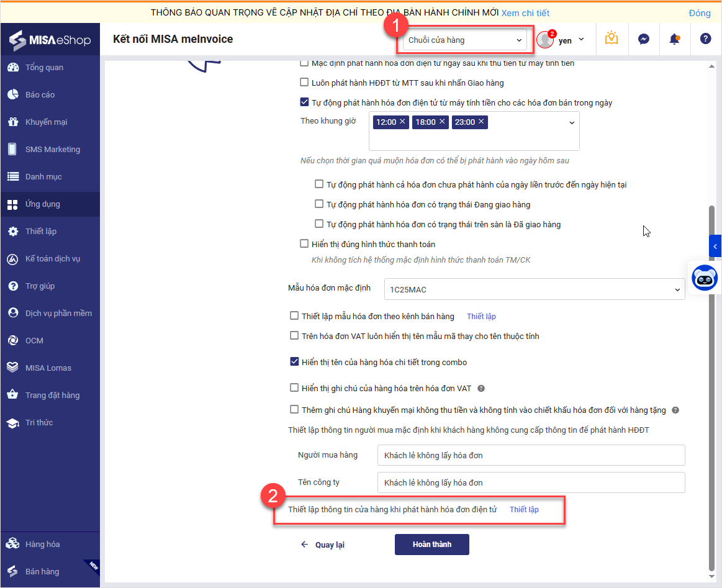Click Quay lại to go back
Image resolution: width=722 pixels, height=588 pixels.
[323, 545]
